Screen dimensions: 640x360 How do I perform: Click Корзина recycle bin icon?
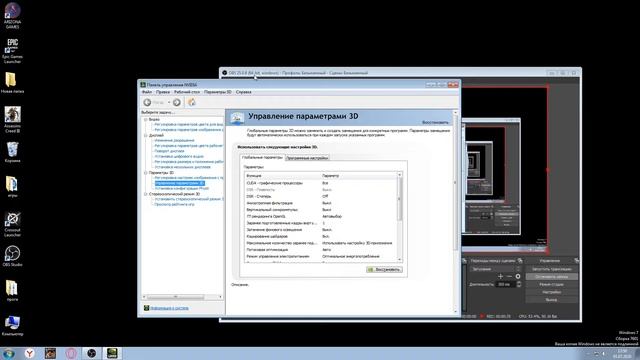(12, 152)
